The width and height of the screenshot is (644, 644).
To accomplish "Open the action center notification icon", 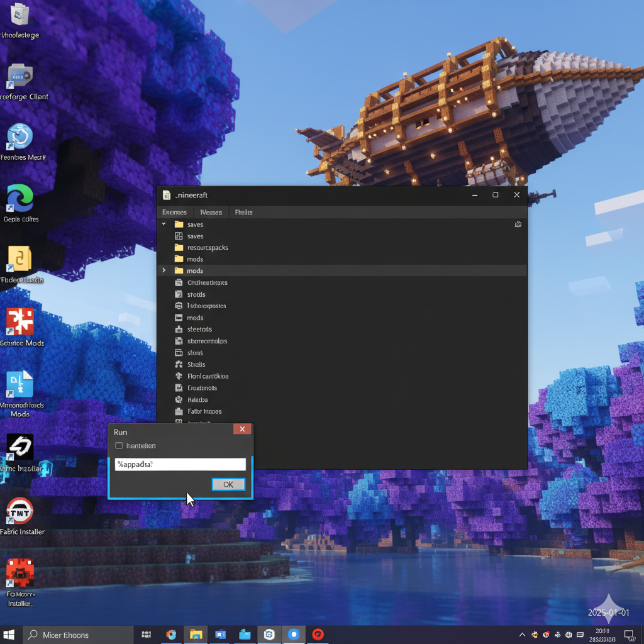I will coord(629,635).
